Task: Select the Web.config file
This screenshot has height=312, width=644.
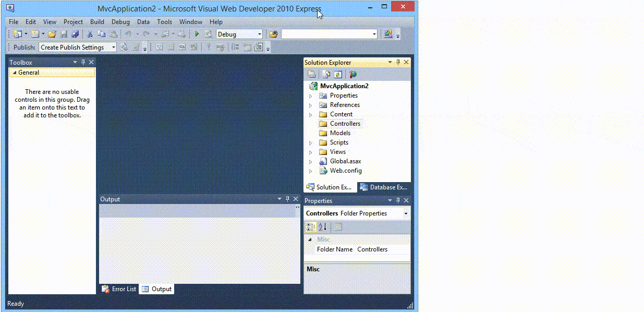Action: 346,171
